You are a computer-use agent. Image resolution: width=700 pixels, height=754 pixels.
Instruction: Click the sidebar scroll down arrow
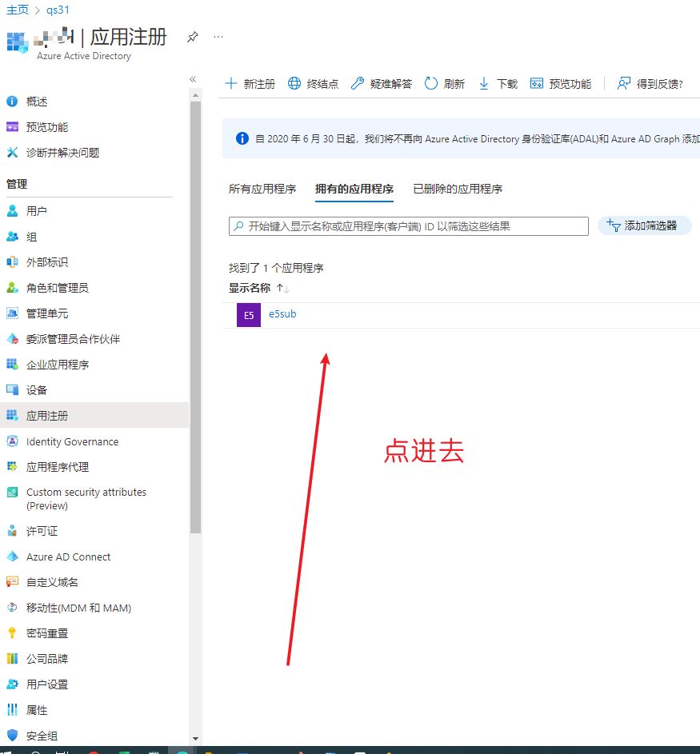[195, 738]
